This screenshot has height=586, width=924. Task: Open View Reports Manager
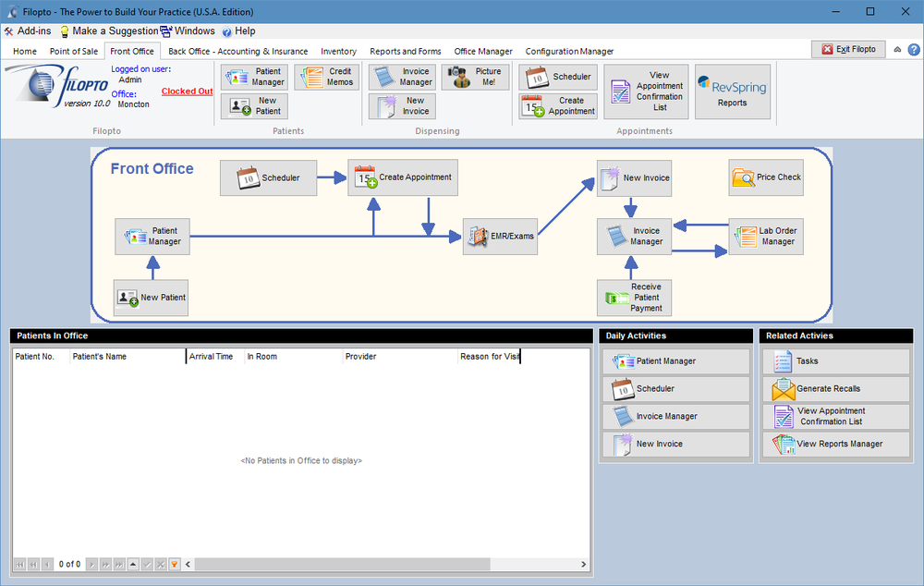click(x=836, y=444)
